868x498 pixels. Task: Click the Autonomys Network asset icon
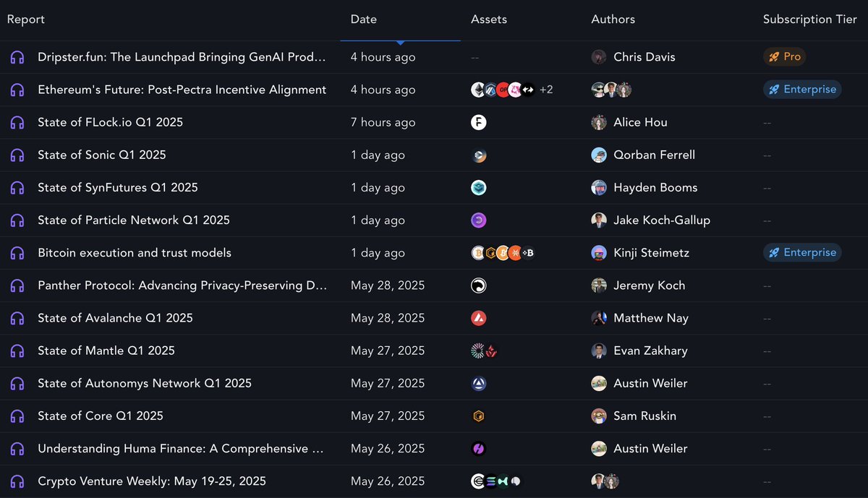tap(479, 383)
